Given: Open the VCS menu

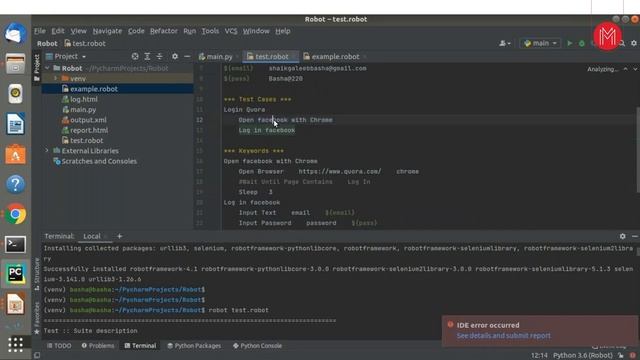Looking at the screenshot, I should coord(231,31).
